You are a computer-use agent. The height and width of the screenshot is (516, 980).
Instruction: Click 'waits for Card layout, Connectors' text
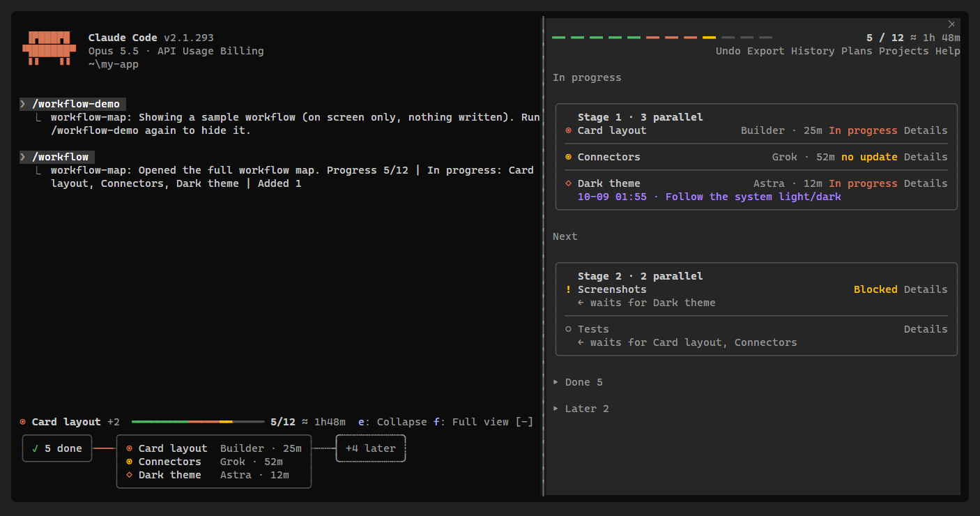pyautogui.click(x=694, y=342)
